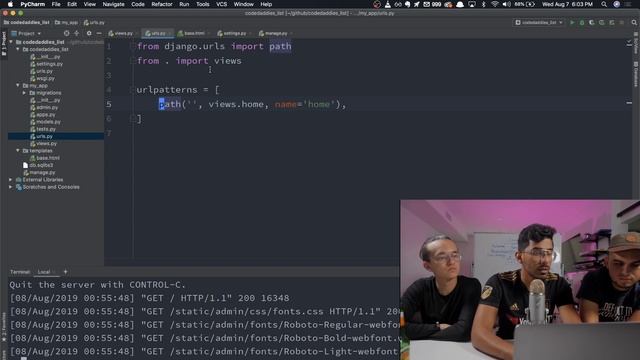Click the Profile run icon
640x360 pixels.
602,22
